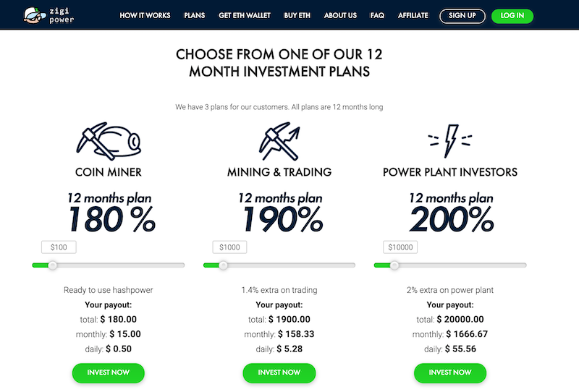Select Buy ETH in navigation
This screenshot has width=579, height=392.
pyautogui.click(x=297, y=15)
